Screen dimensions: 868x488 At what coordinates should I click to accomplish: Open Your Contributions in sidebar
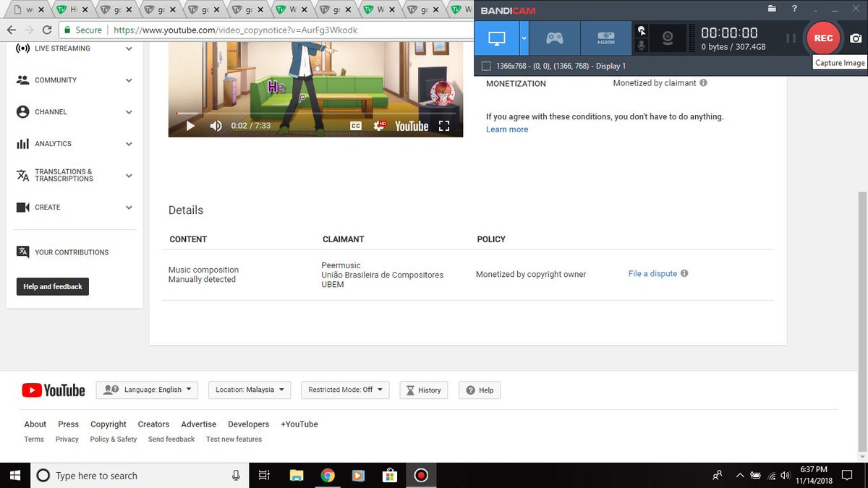[72, 252]
